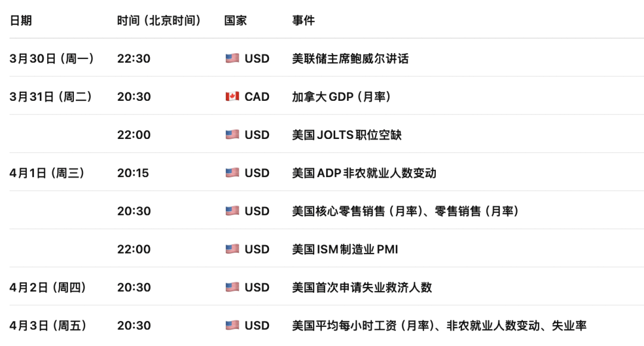Click the 4月3日（周五）date cell

(x=48, y=326)
